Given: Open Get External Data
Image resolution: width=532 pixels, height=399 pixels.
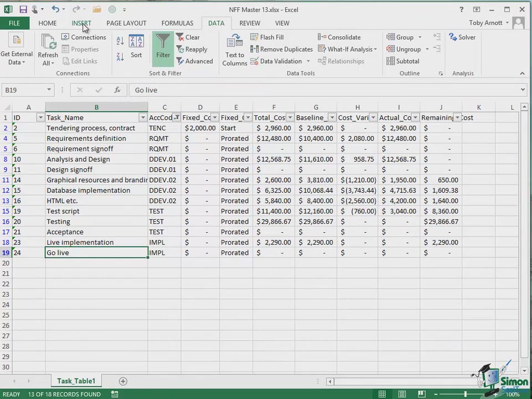Looking at the screenshot, I should pos(16,50).
